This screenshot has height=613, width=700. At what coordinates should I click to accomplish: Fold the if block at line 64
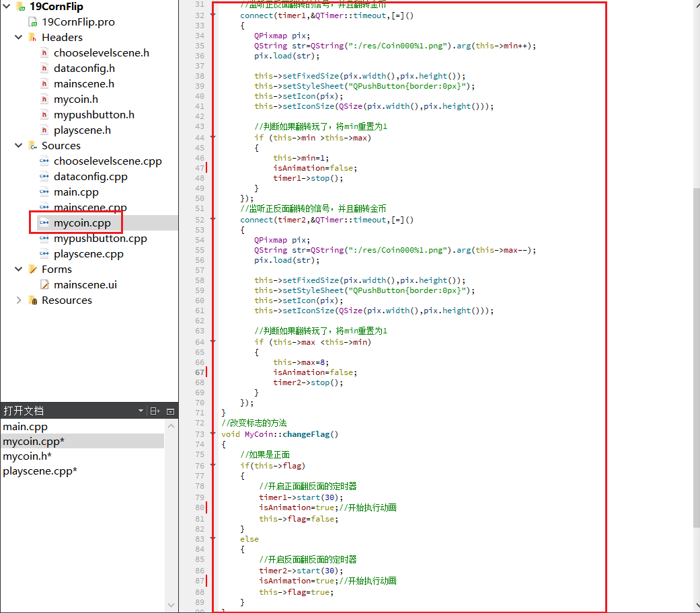[213, 341]
